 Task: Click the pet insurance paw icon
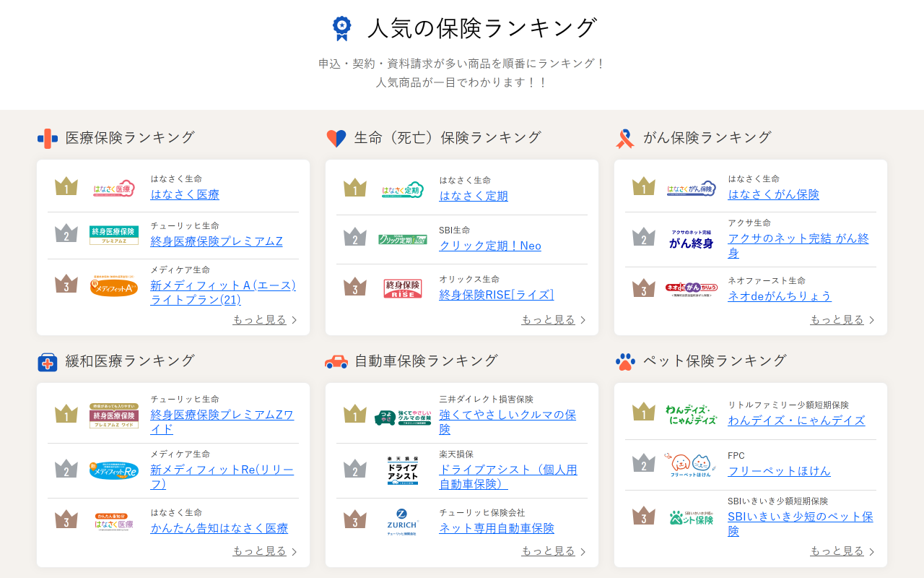625,361
